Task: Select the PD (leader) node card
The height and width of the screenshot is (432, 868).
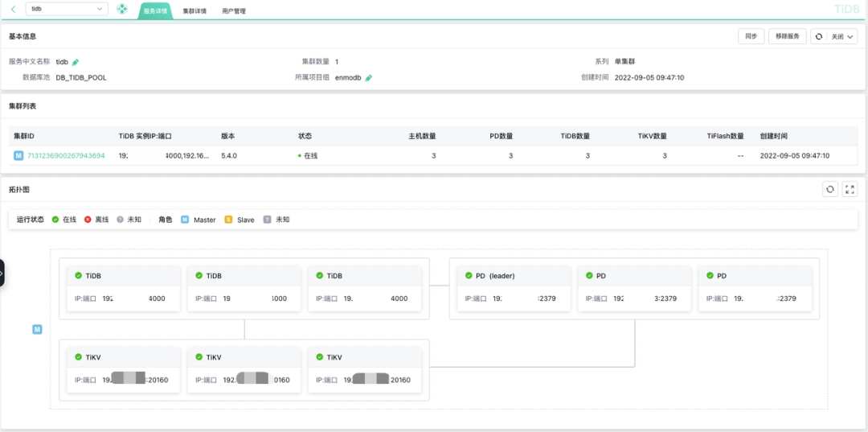Action: click(x=514, y=288)
